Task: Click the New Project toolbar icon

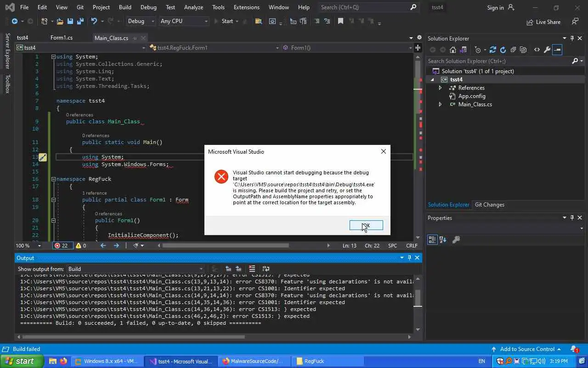Action: [x=45, y=21]
